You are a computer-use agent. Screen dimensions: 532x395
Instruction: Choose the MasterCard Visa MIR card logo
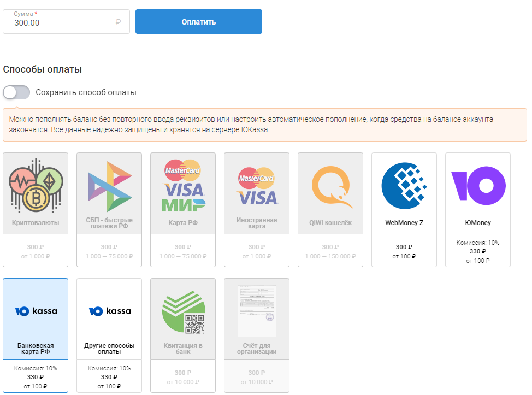click(183, 185)
